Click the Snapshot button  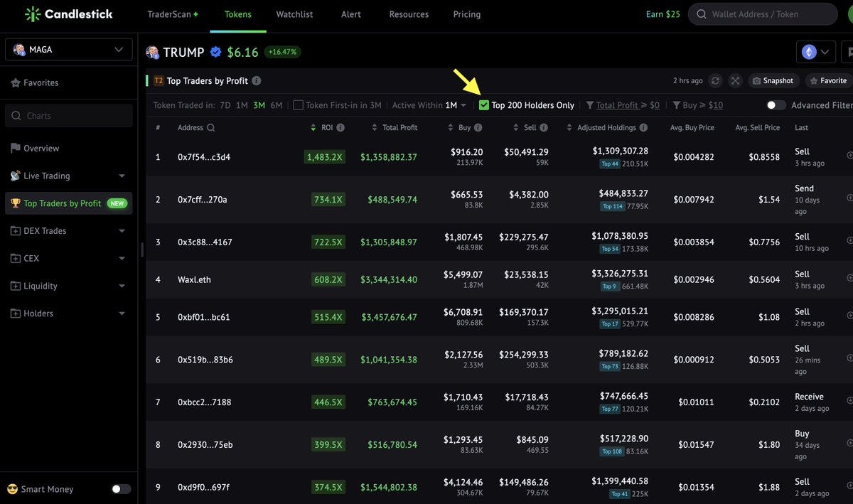[x=773, y=81]
